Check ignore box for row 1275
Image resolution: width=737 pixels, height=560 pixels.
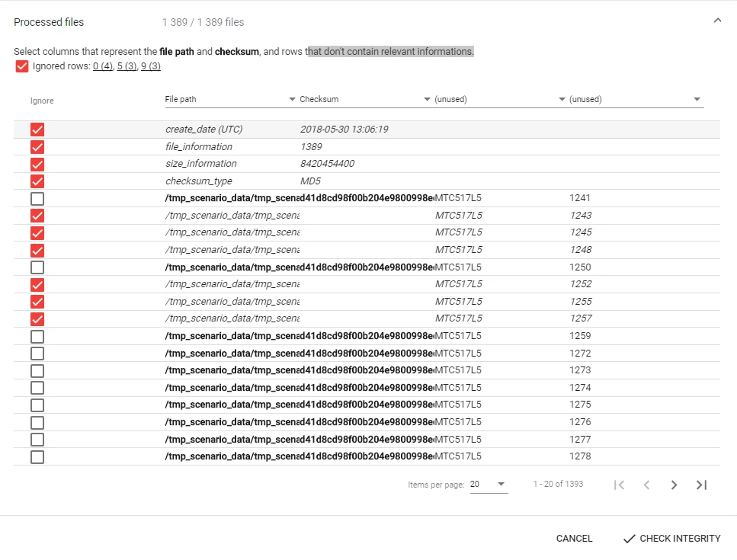(37, 405)
